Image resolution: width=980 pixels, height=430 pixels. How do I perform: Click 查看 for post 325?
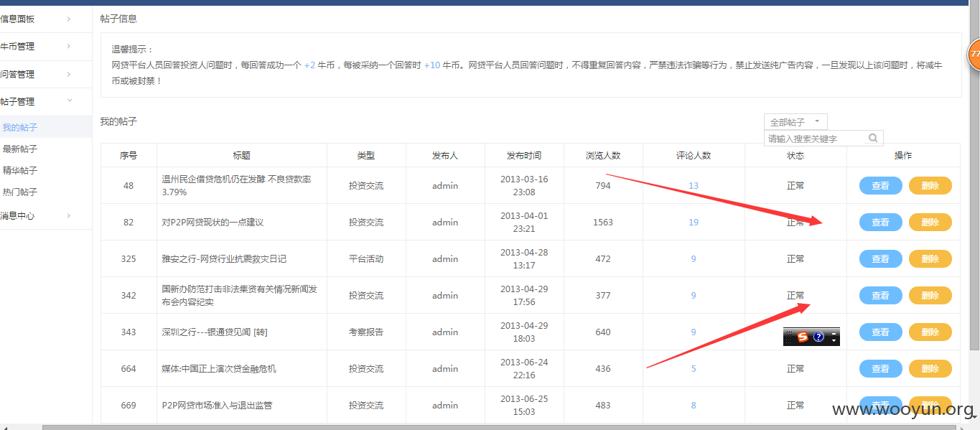880,259
